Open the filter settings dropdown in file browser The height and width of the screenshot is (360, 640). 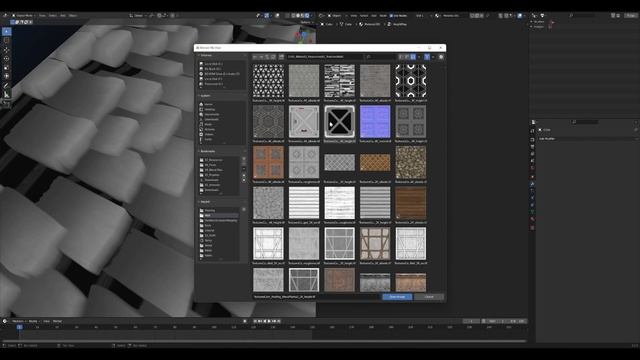[x=433, y=57]
